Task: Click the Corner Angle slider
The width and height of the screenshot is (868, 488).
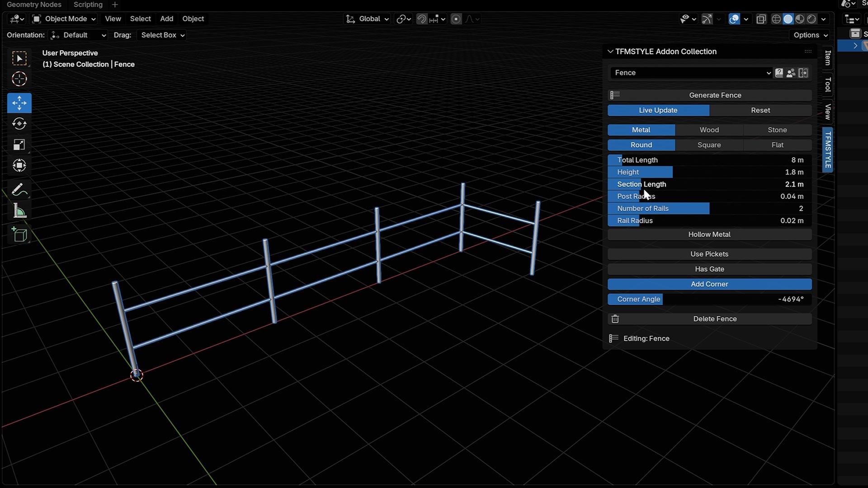Action: [x=709, y=299]
